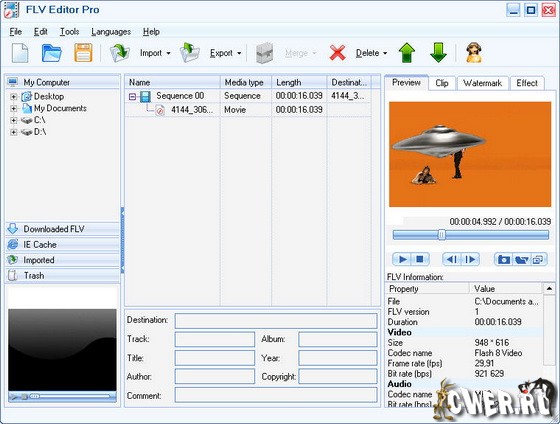Collapse the Sequence 00 row

tap(132, 96)
